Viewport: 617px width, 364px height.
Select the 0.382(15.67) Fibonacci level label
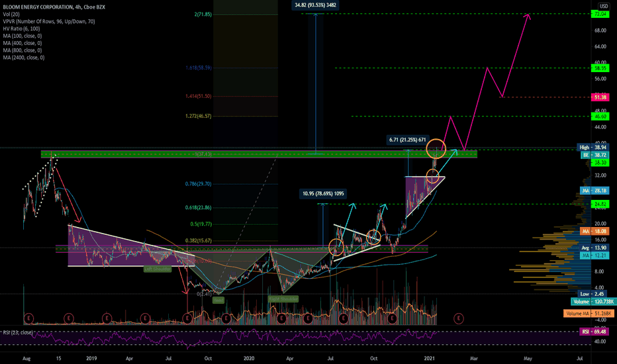pyautogui.click(x=199, y=240)
